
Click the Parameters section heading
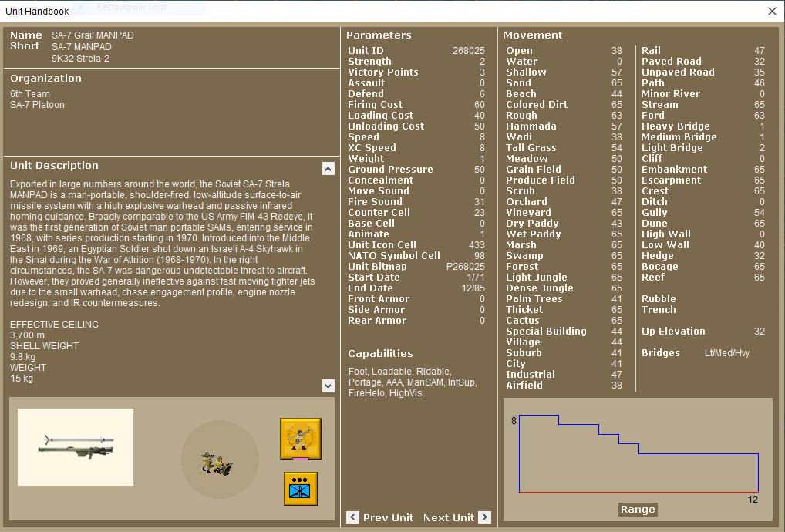[379, 35]
